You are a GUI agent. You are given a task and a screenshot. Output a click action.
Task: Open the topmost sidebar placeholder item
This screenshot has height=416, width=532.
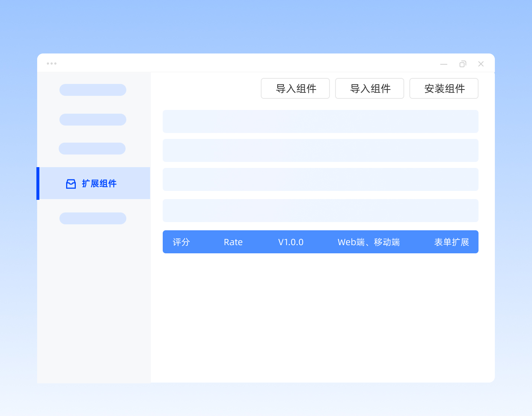click(93, 90)
